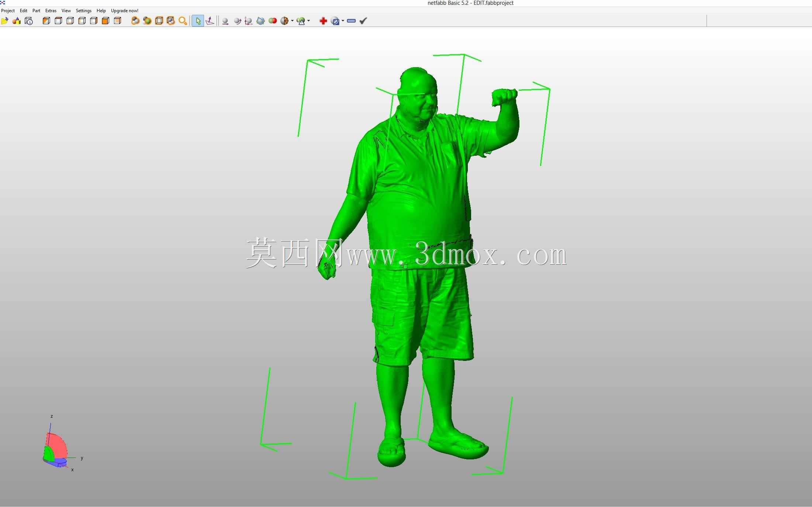This screenshot has height=507, width=812.
Task: Click the free cut polygon icon
Action: 260,21
